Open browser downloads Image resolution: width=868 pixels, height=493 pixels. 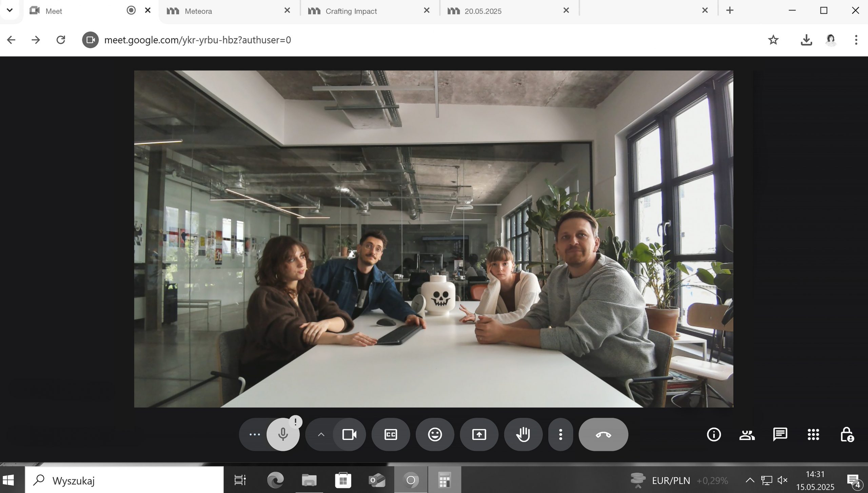[x=806, y=40]
